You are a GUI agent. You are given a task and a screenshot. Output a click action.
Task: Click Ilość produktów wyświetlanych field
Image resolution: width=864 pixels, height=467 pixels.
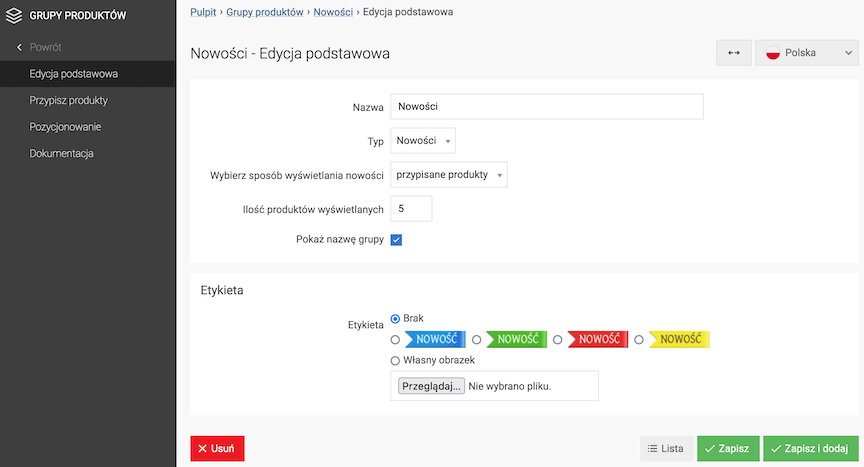pyautogui.click(x=411, y=209)
